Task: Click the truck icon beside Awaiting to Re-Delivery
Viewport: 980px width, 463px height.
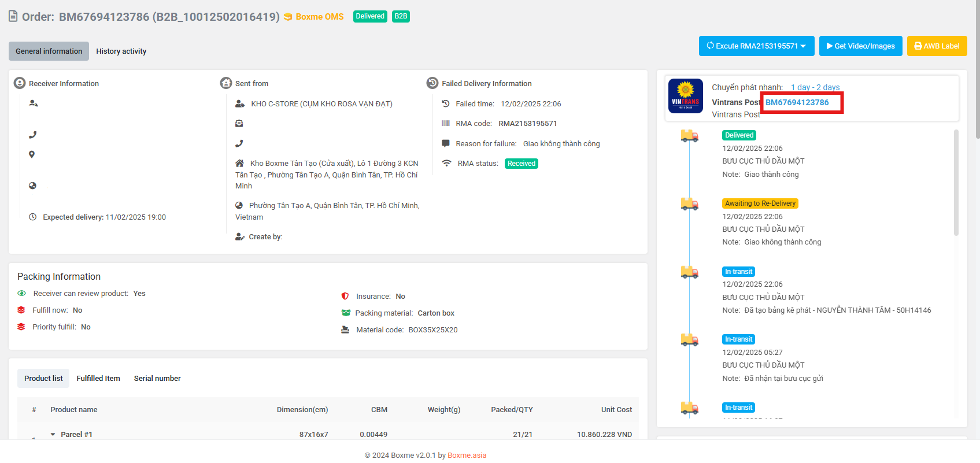Action: tap(689, 203)
